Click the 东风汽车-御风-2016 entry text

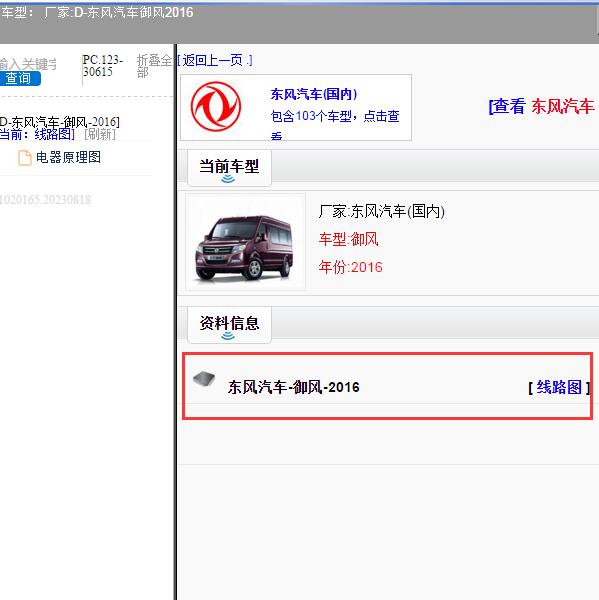point(294,387)
